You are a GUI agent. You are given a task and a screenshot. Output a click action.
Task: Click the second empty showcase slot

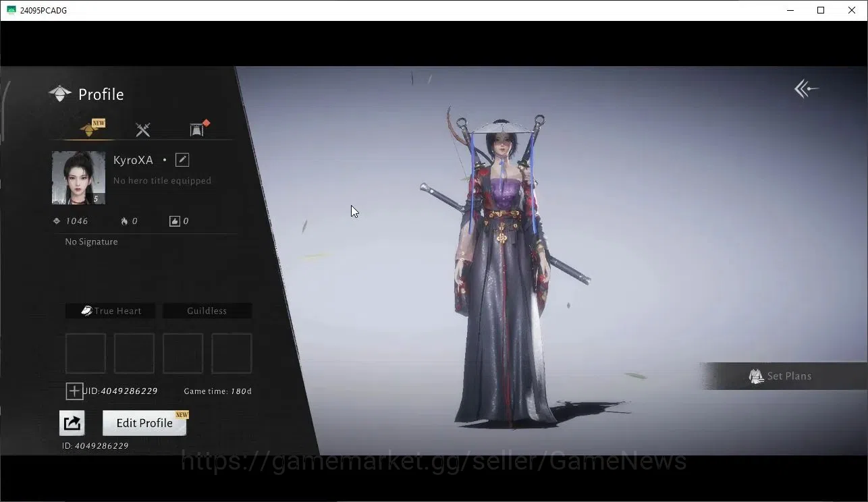(x=134, y=353)
